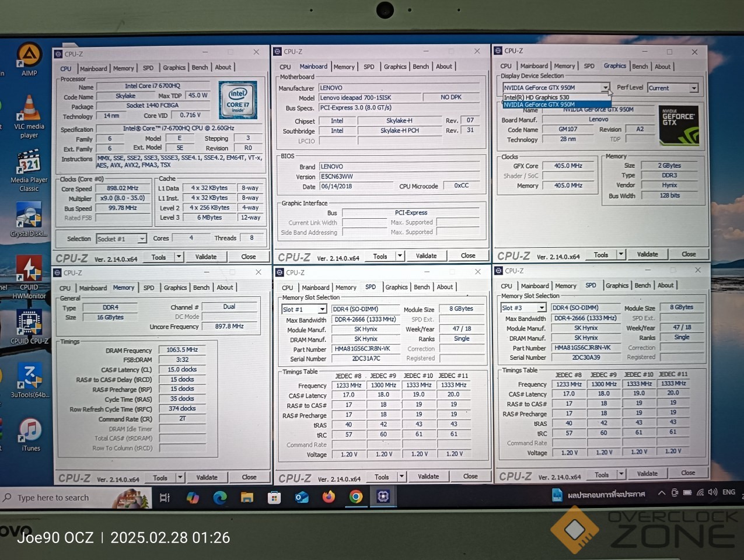744x560 pixels.
Task: Click the Intel Core i7 6700HQ name field
Action: pos(153,86)
